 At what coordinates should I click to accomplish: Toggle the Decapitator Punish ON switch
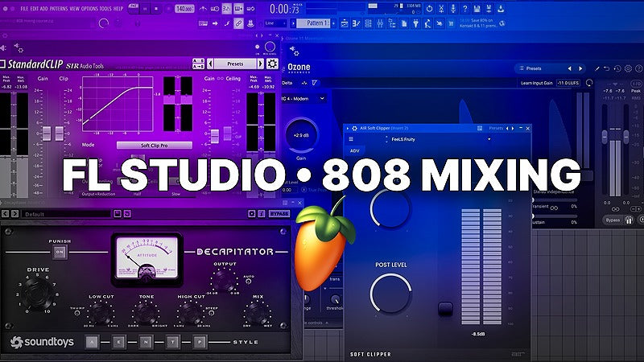(x=60, y=252)
